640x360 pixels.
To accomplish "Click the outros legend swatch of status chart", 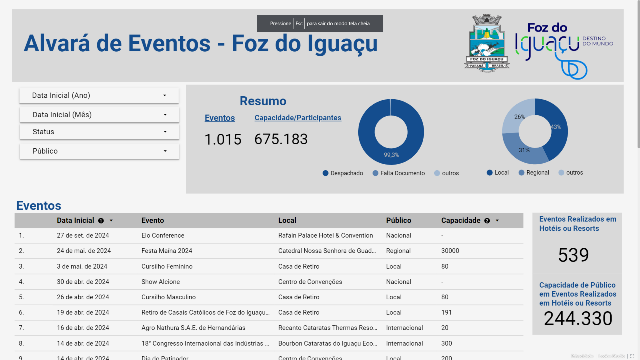I will tap(437, 173).
